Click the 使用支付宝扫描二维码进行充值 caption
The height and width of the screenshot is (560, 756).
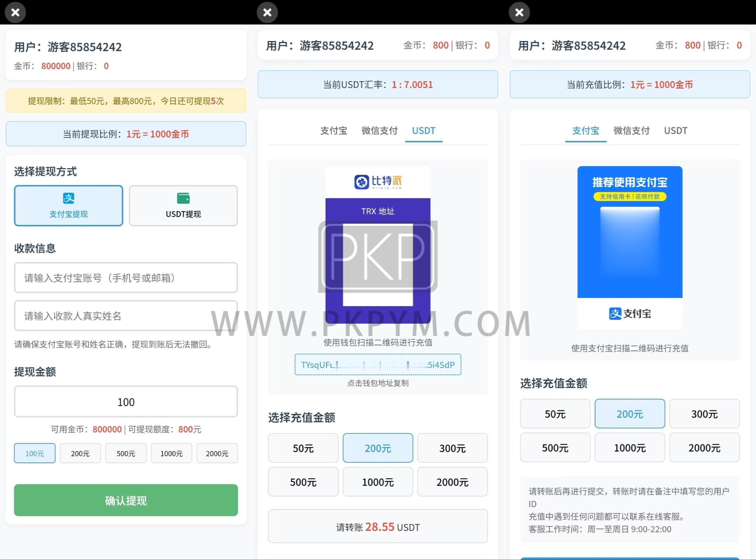point(630,348)
